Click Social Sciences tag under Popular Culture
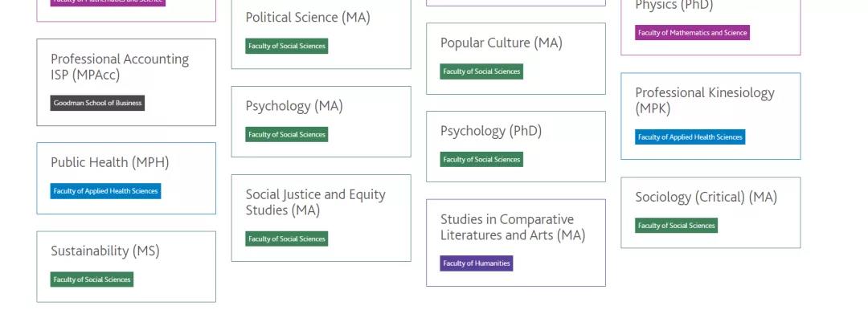Screen dimensions: 868x314 [481, 71]
